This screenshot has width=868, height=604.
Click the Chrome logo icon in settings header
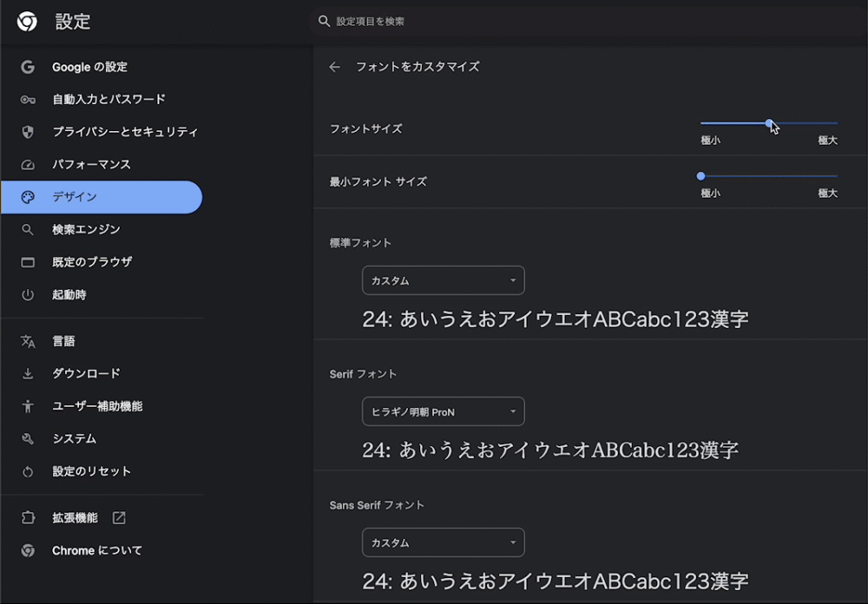pyautogui.click(x=26, y=22)
